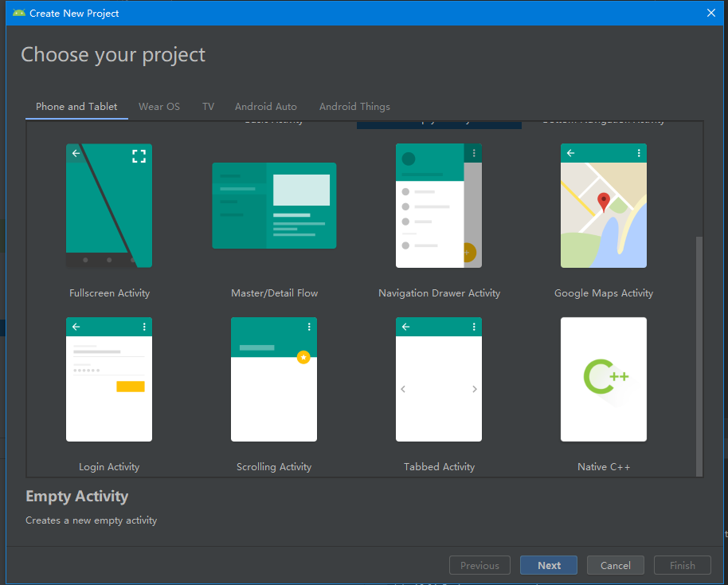Click the 'Google Maps Activity' label text
Screen dimensions: 728x585
(x=604, y=293)
